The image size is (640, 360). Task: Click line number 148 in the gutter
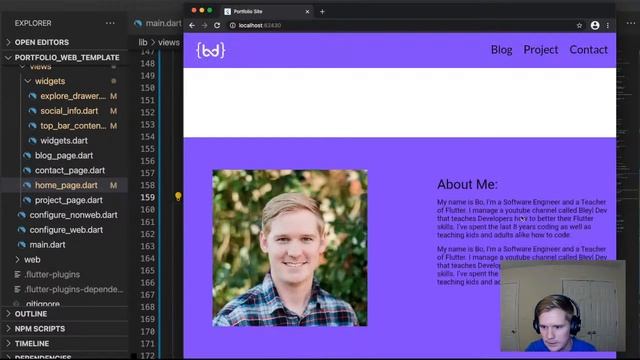click(x=147, y=64)
